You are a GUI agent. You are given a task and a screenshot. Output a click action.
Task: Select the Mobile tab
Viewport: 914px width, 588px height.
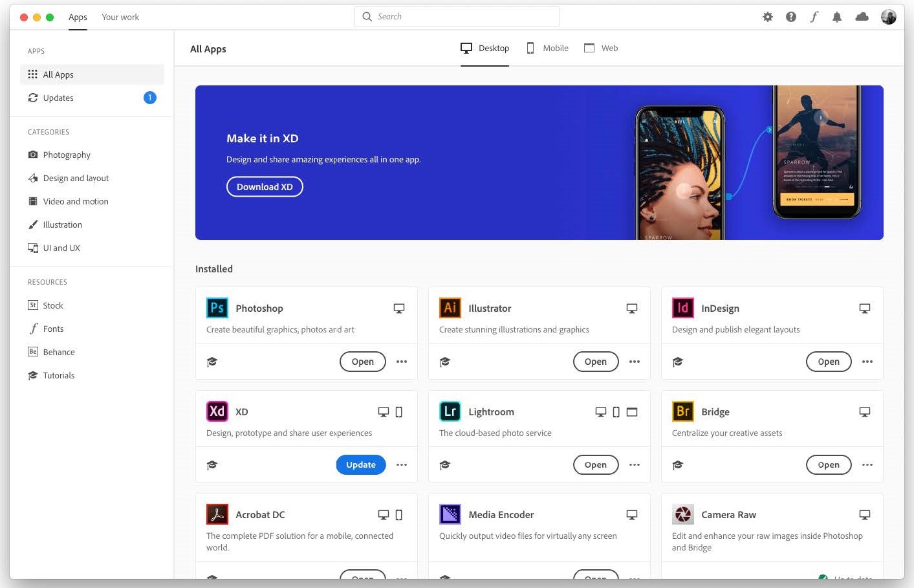coord(547,49)
